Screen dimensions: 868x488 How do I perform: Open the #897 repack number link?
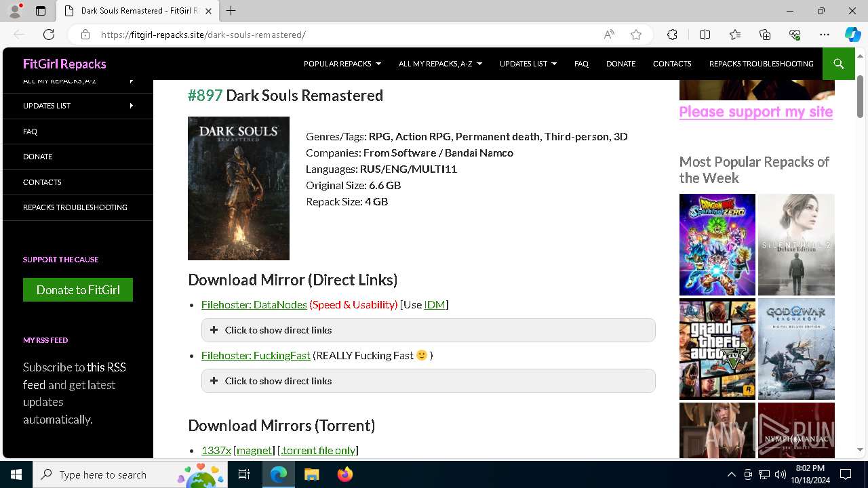(x=205, y=96)
